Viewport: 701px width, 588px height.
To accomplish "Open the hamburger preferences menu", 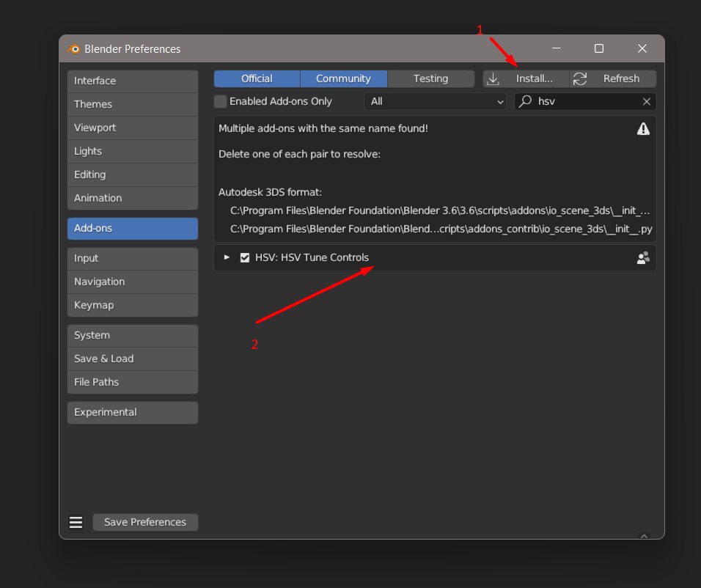I will tap(76, 522).
